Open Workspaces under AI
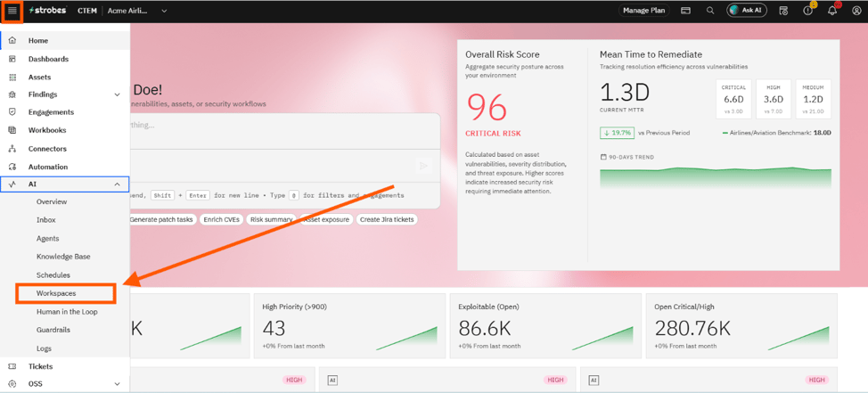The height and width of the screenshot is (393, 868). pos(56,293)
